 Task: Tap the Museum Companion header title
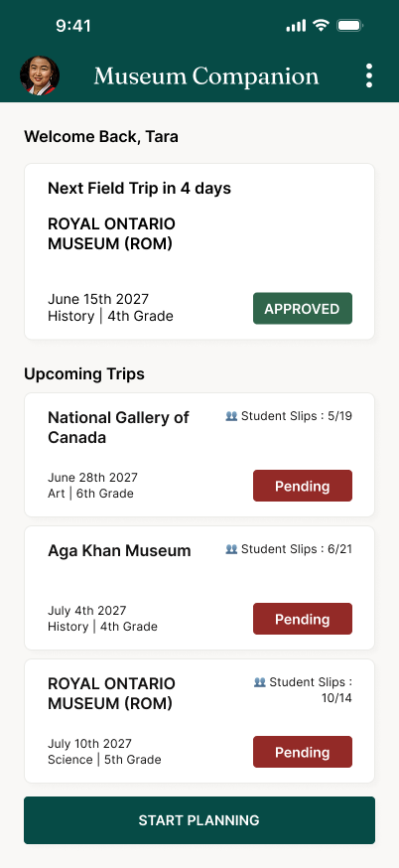pyautogui.click(x=206, y=75)
